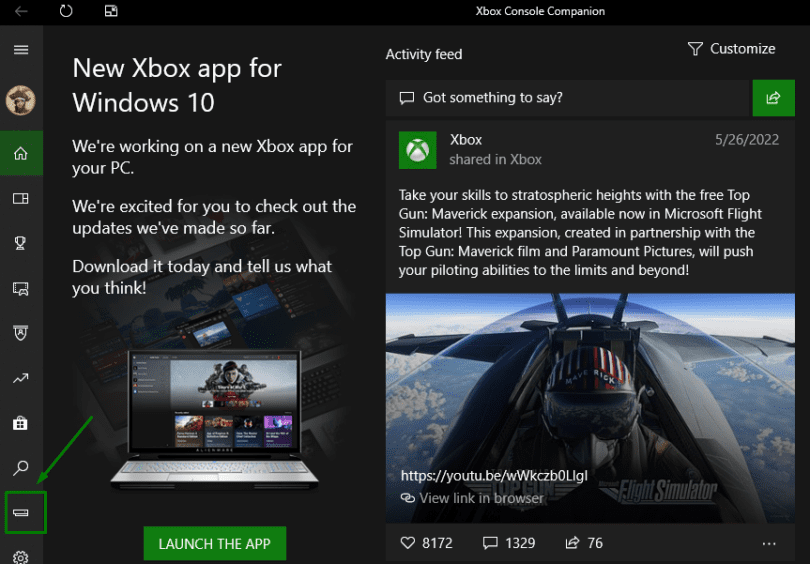The width and height of the screenshot is (810, 564).
Task: Open the Connection console icon
Action: coord(21,512)
